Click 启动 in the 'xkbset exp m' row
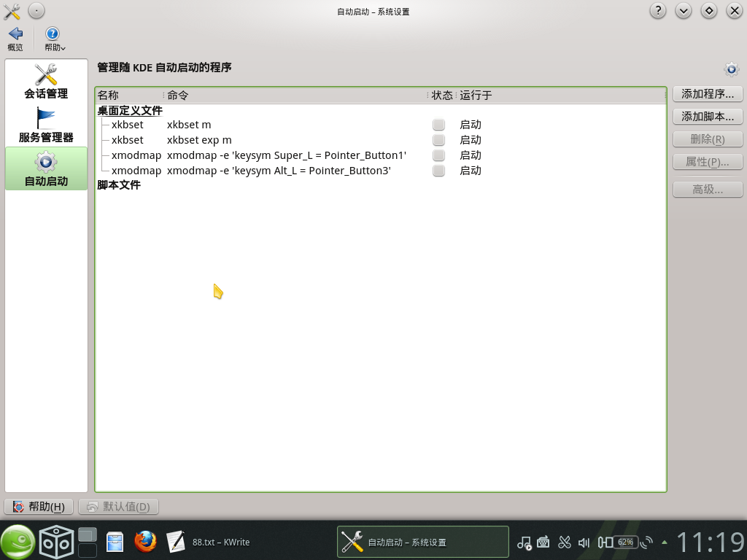 [471, 140]
